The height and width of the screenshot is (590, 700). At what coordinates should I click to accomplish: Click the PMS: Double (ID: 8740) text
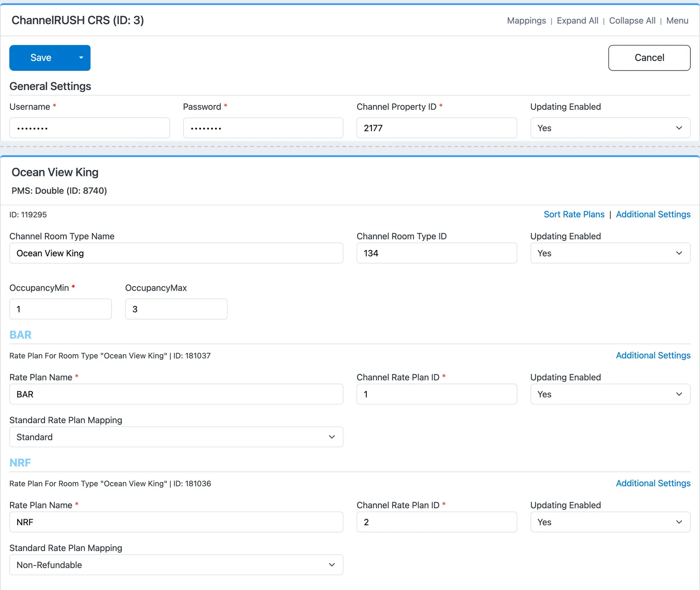(59, 191)
